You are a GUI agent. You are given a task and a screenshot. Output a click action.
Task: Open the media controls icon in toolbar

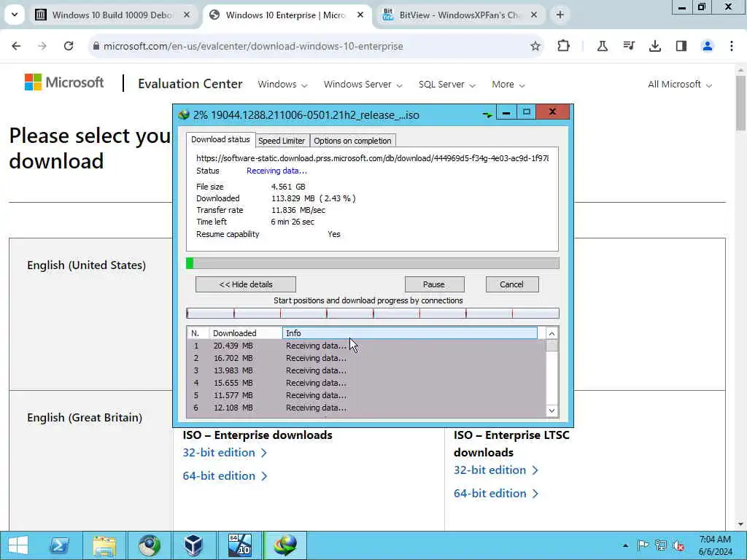629,46
